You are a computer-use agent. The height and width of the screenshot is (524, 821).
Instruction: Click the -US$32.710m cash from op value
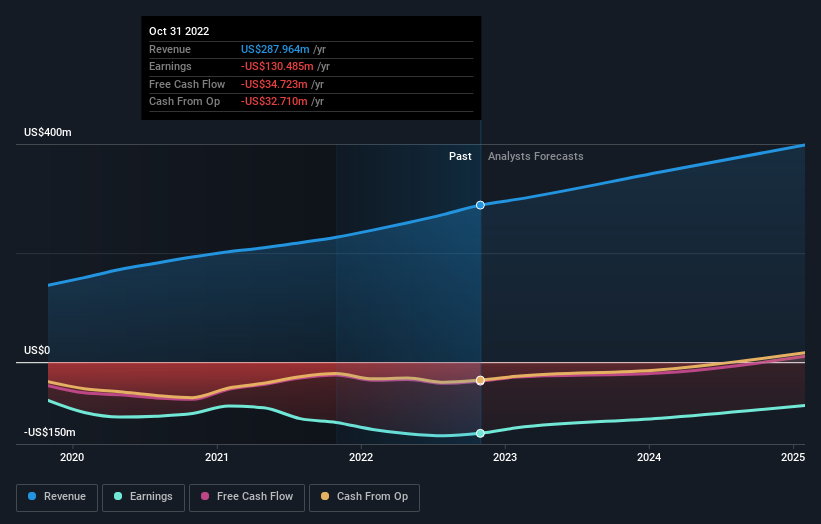[274, 102]
